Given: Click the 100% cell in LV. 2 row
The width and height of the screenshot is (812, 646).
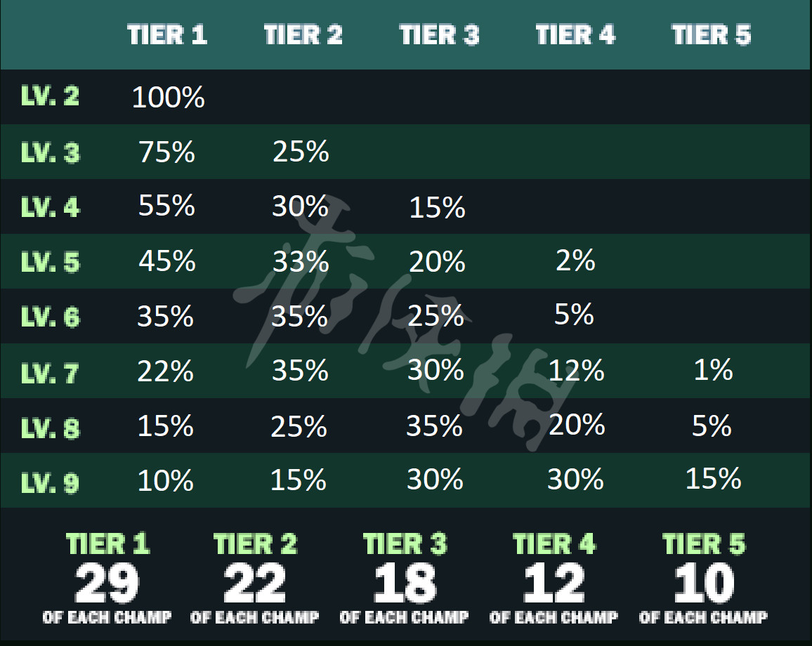Looking at the screenshot, I should pyautogui.click(x=168, y=98).
